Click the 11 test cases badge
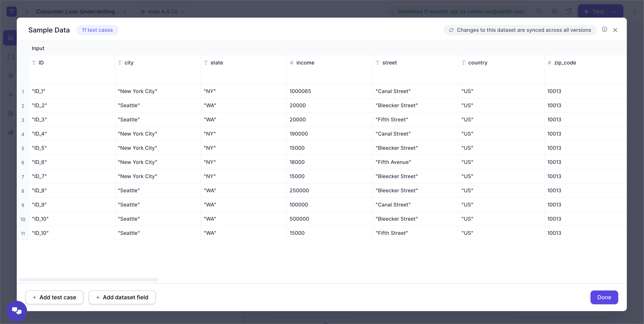Image resolution: width=644 pixels, height=324 pixels. 97,30
